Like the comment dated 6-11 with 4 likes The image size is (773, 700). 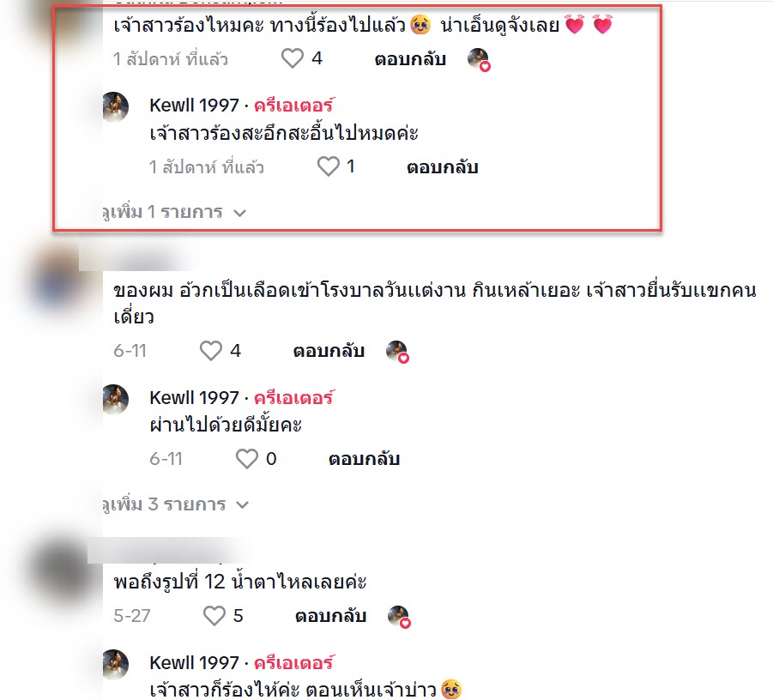coord(210,351)
